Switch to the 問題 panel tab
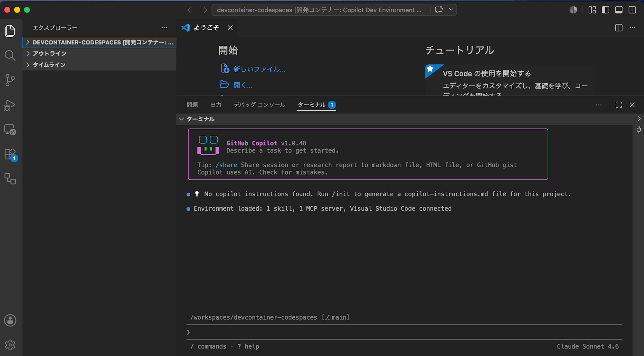The image size is (644, 356). click(x=192, y=105)
